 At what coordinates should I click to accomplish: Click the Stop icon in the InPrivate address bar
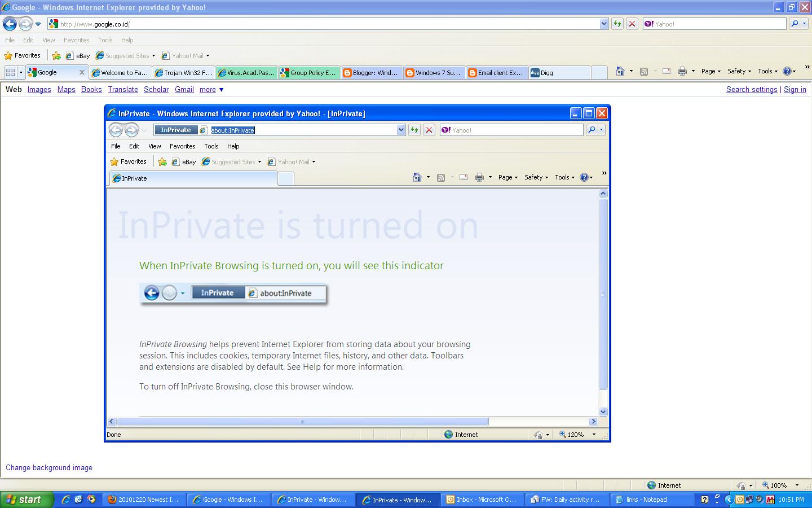429,130
